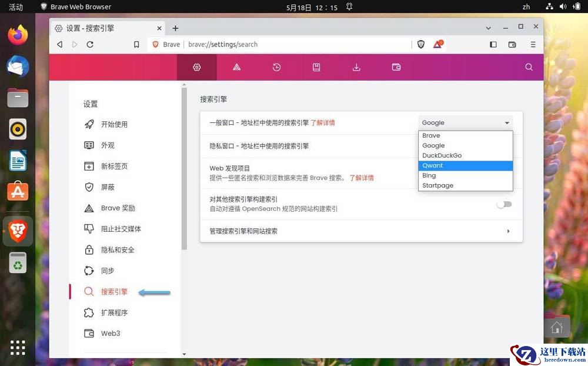This screenshot has height=366, width=588.
Task: Open Home folder icon on desktop
Action: (x=557, y=326)
